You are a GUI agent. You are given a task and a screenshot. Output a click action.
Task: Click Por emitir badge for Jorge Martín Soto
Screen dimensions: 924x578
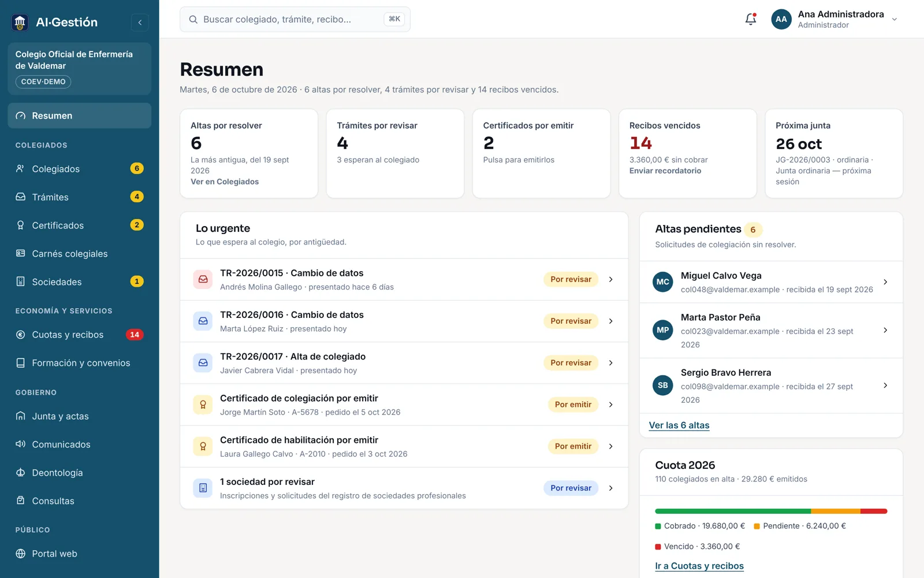click(x=573, y=405)
